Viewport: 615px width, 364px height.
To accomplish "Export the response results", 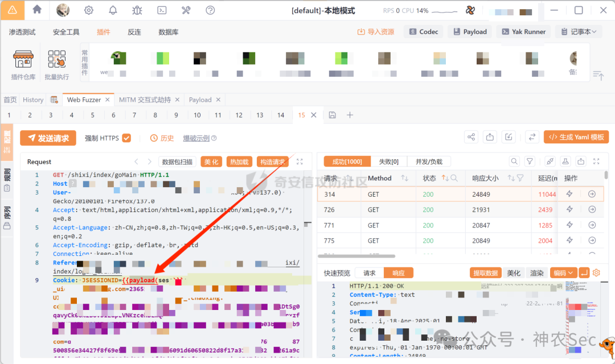I will [x=581, y=161].
